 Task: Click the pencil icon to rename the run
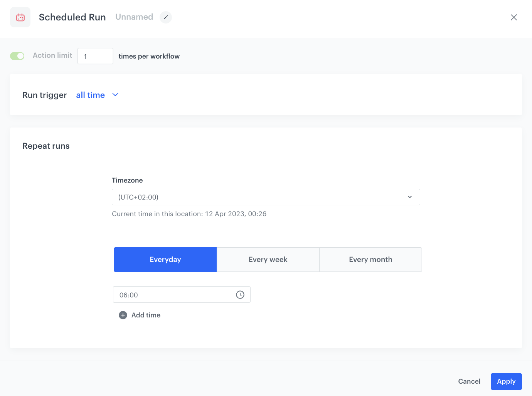coord(166,17)
